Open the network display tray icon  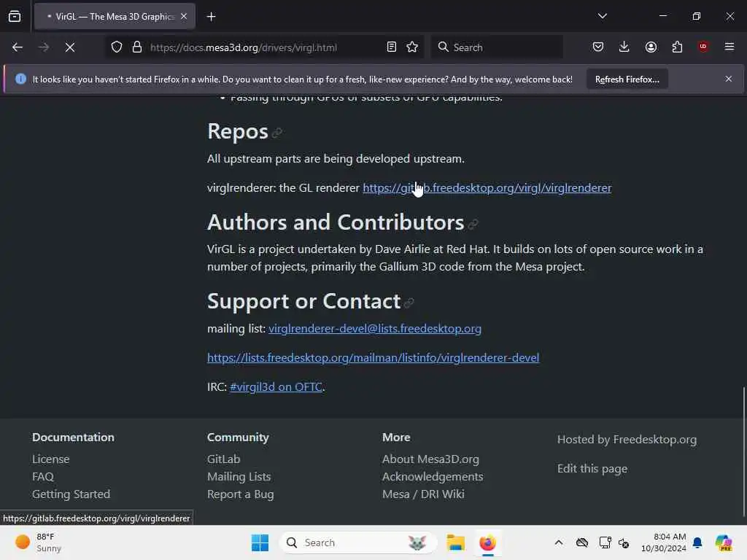click(605, 542)
